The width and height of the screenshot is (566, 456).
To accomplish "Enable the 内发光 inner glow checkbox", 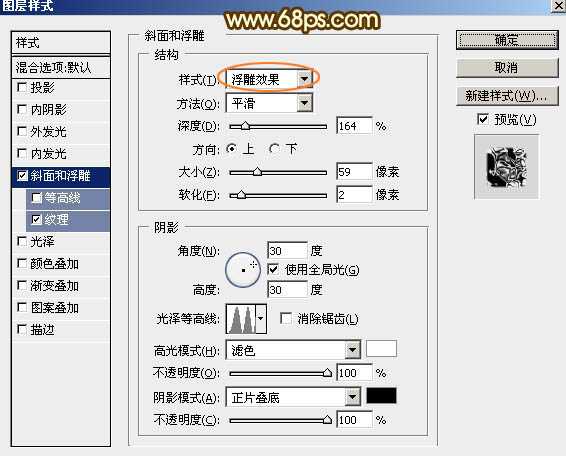I will [x=22, y=153].
